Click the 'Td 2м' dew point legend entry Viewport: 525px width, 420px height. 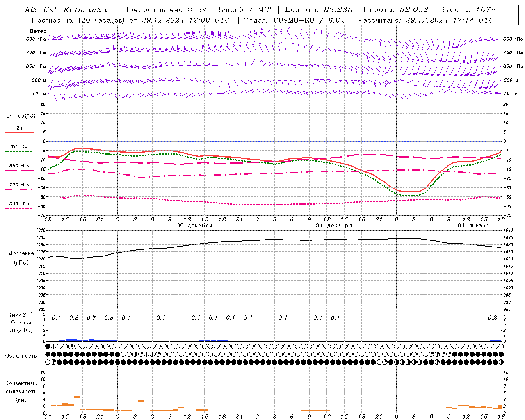pyautogui.click(x=19, y=147)
